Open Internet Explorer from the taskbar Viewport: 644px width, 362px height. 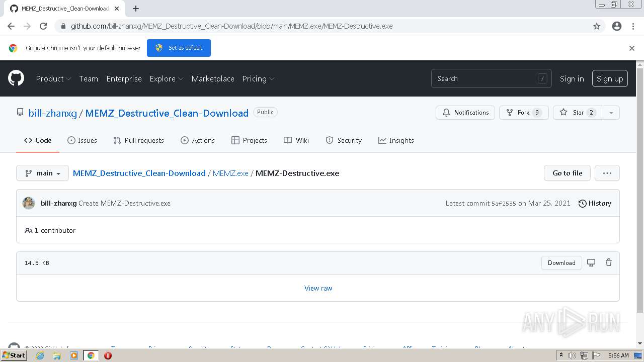click(x=40, y=355)
